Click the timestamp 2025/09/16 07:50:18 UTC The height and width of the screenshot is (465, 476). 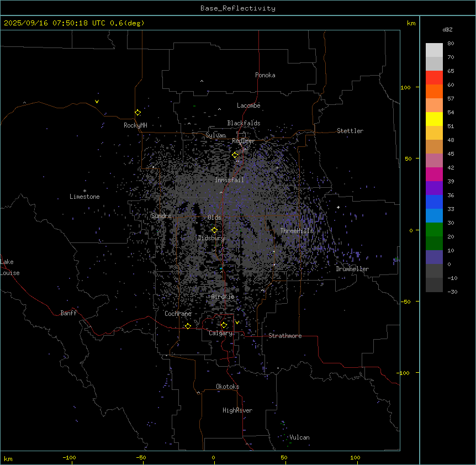point(55,23)
